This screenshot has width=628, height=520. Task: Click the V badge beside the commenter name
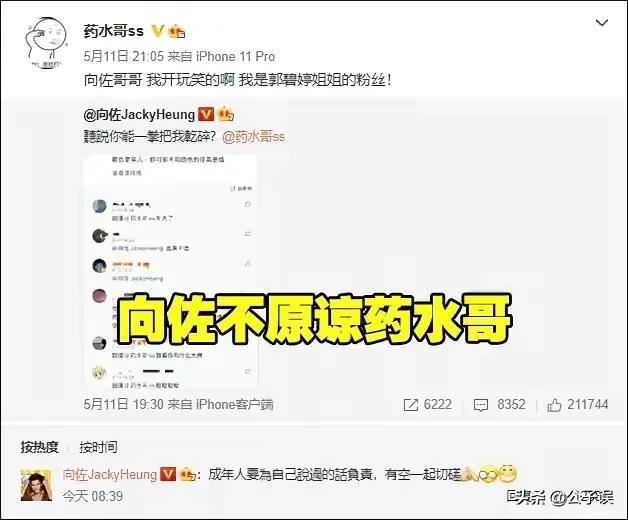coord(168,475)
